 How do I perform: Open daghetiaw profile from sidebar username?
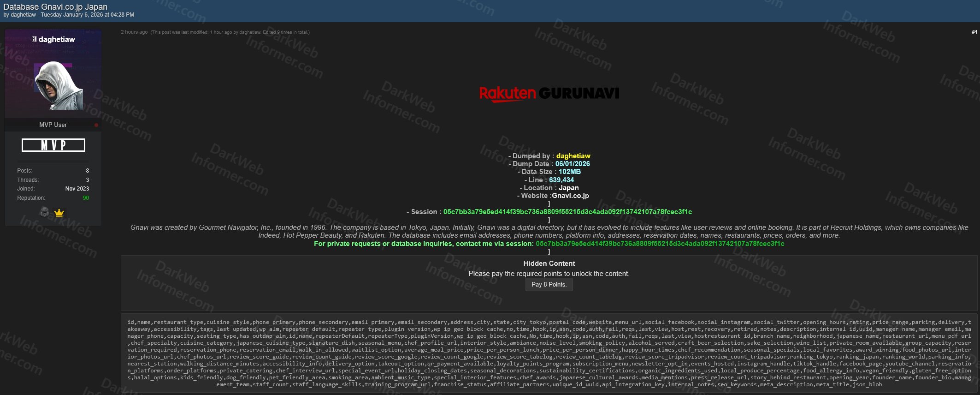(x=57, y=40)
